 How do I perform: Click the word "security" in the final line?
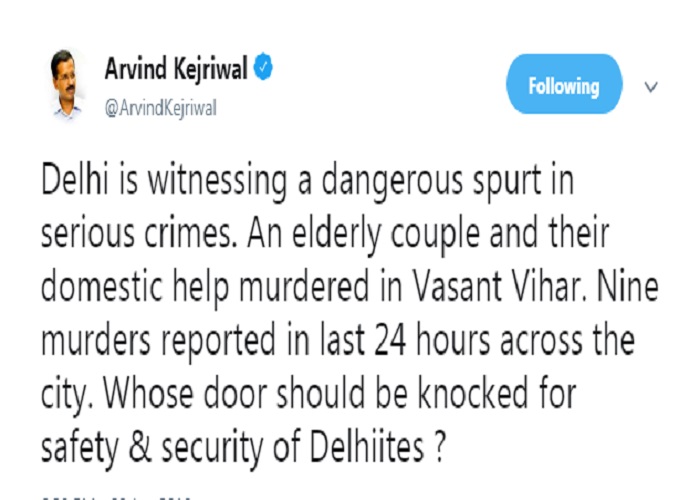tap(212, 450)
